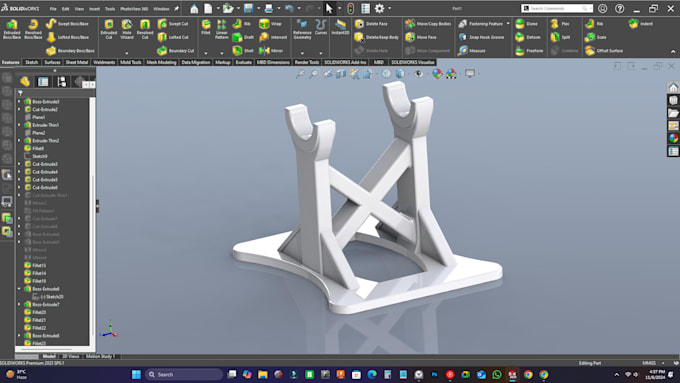Choose the Boundary Boss/Base tool
Screen dimensions: 680x383
click(70, 50)
